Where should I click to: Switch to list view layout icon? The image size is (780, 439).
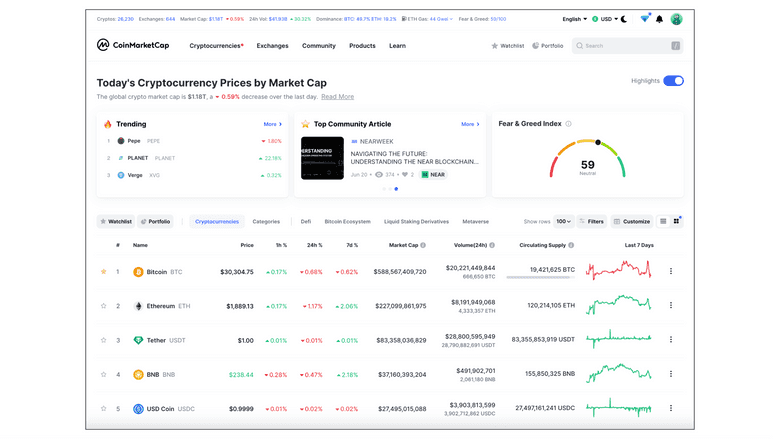click(663, 221)
